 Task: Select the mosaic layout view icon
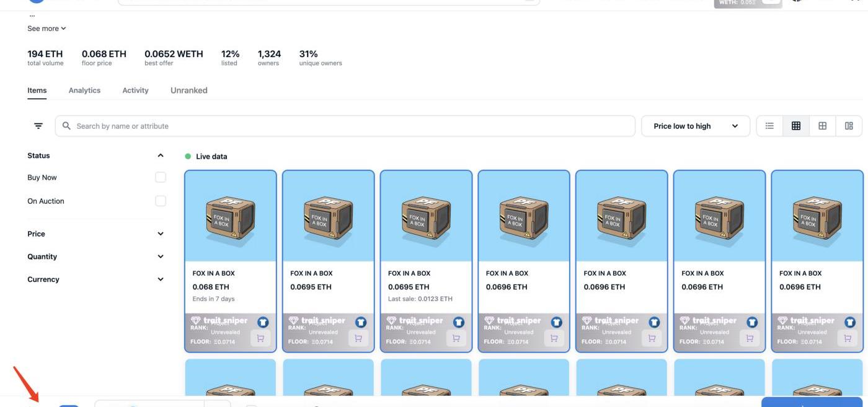click(849, 126)
